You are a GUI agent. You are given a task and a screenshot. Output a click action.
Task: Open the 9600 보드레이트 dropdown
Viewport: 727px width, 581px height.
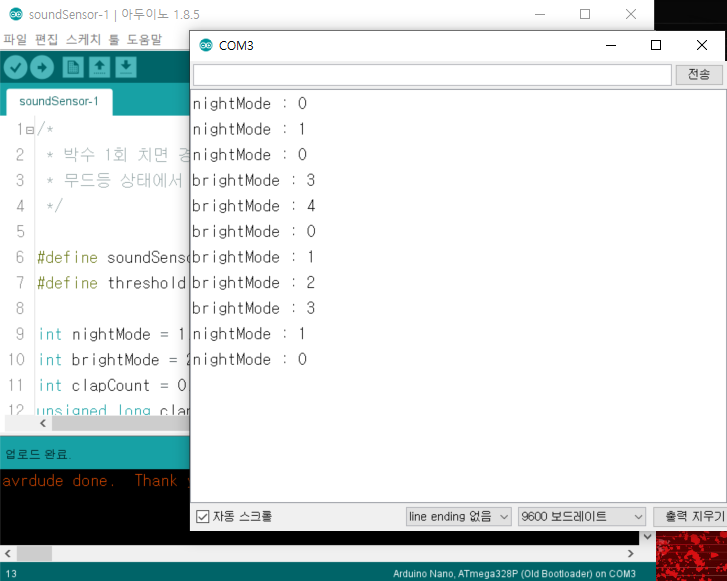581,517
